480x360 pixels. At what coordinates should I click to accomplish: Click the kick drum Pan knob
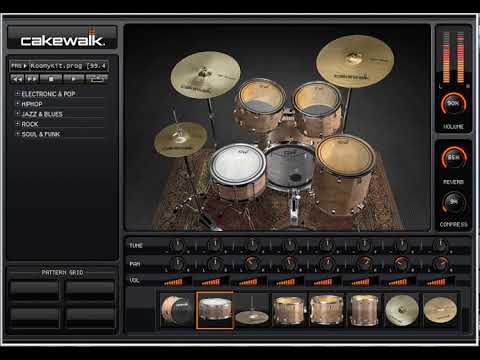pos(177,264)
